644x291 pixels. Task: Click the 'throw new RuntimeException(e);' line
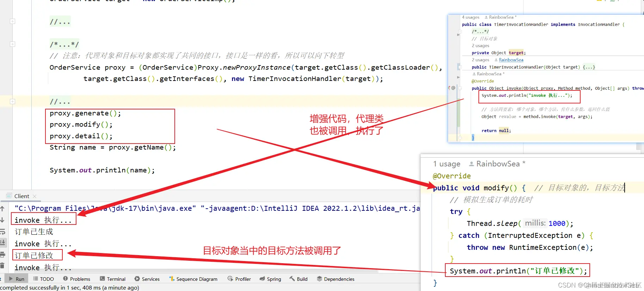[530, 247]
